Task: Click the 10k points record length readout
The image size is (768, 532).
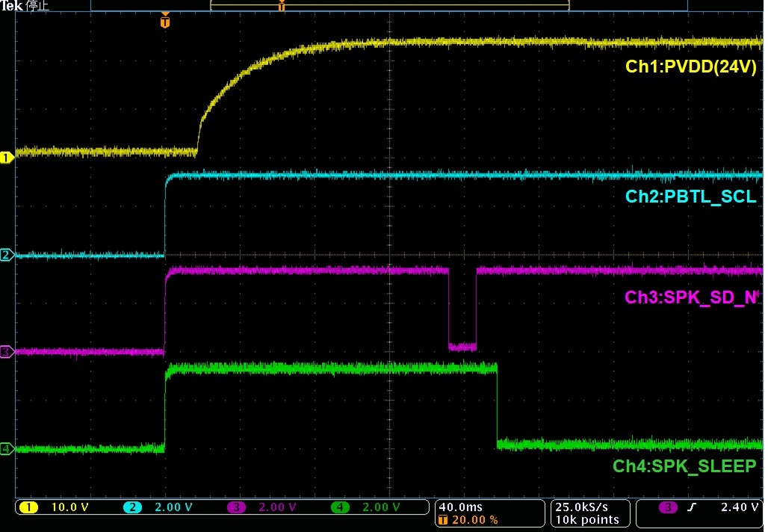Action: tap(587, 520)
